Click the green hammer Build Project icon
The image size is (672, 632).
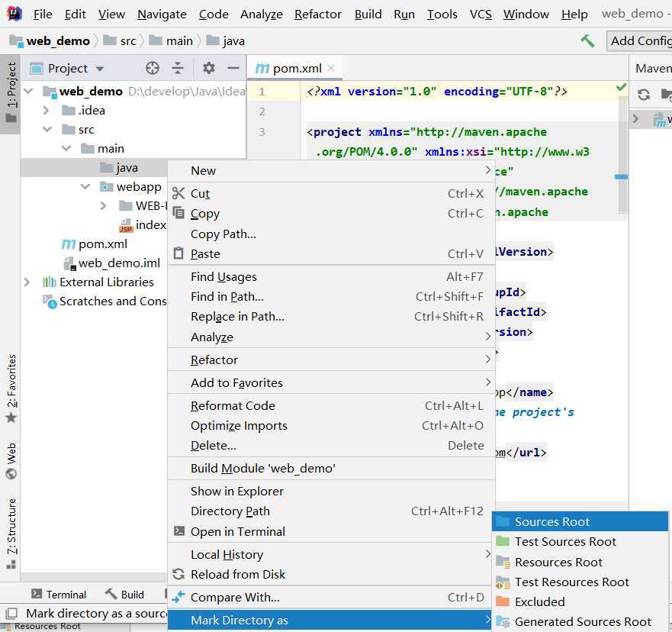click(587, 41)
